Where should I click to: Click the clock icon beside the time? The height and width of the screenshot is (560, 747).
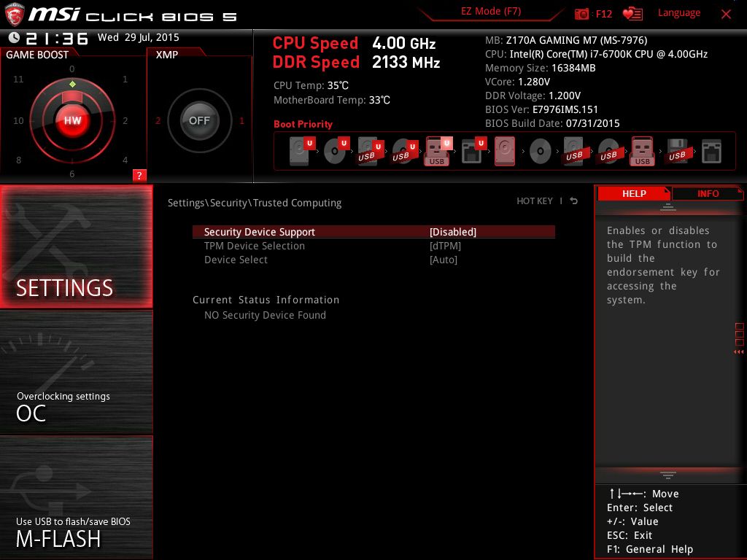pos(15,38)
